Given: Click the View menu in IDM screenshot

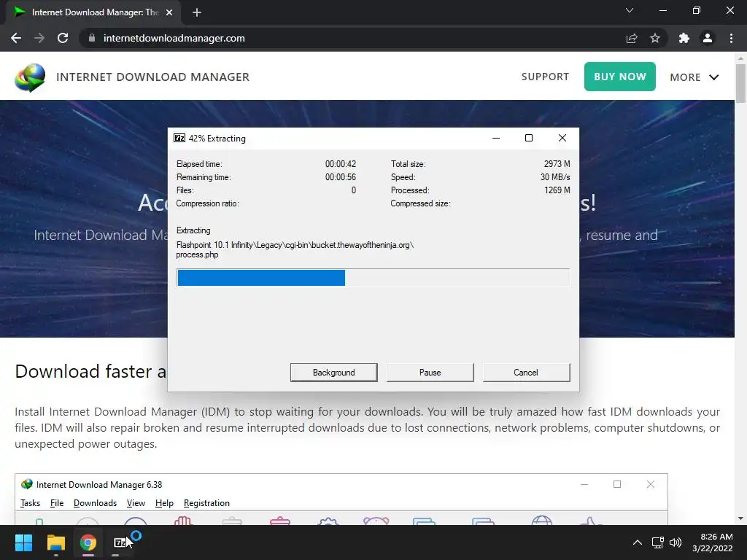Looking at the screenshot, I should coord(136,503).
